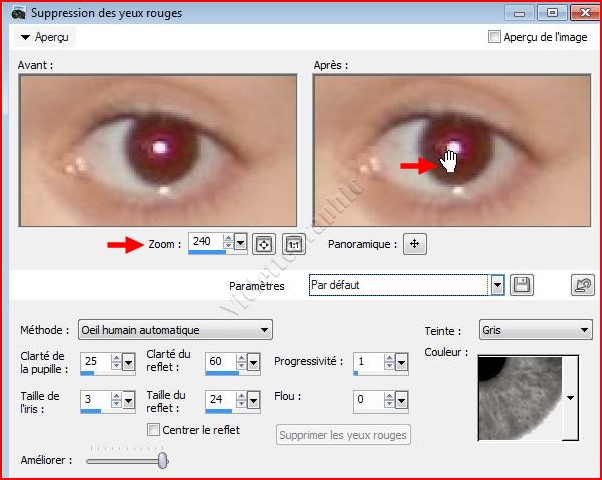Increase the Taille de l'iris value
The width and height of the screenshot is (602, 480).
(x=115, y=395)
